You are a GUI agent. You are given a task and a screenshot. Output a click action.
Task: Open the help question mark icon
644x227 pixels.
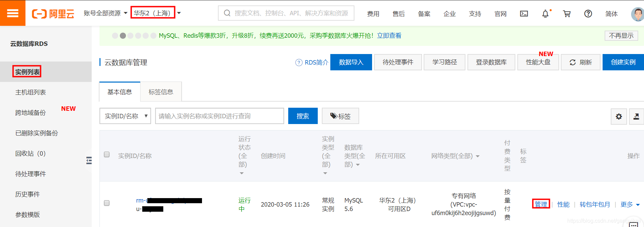[588, 14]
